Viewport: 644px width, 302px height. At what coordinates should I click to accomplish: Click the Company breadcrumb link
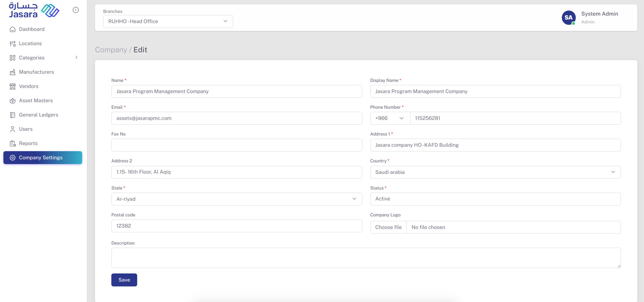point(111,50)
